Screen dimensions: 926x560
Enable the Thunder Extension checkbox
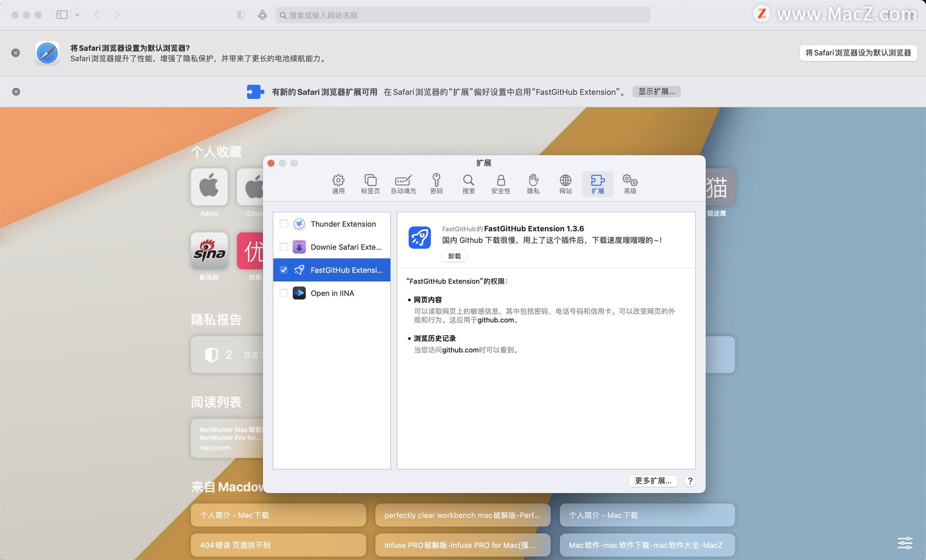[284, 224]
